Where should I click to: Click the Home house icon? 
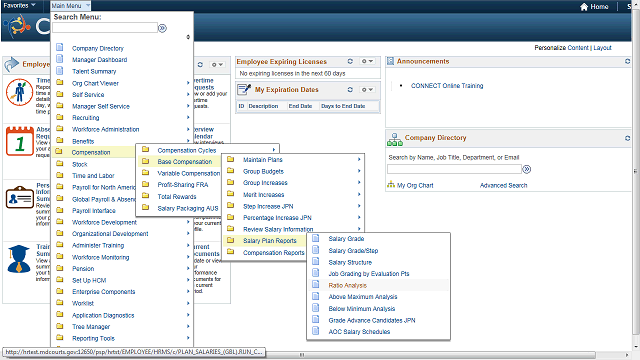[584, 7]
